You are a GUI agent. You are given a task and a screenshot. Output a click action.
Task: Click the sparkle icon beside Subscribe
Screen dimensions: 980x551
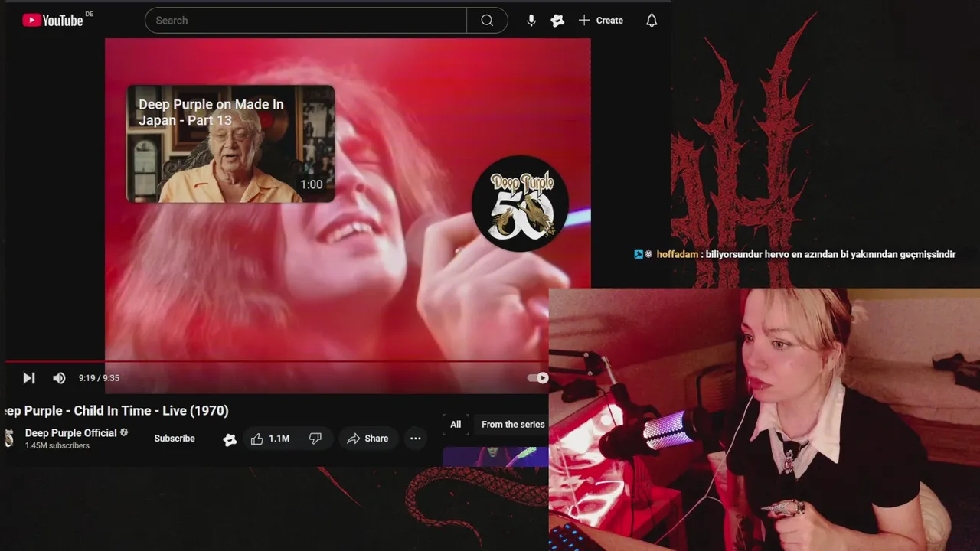coord(230,439)
